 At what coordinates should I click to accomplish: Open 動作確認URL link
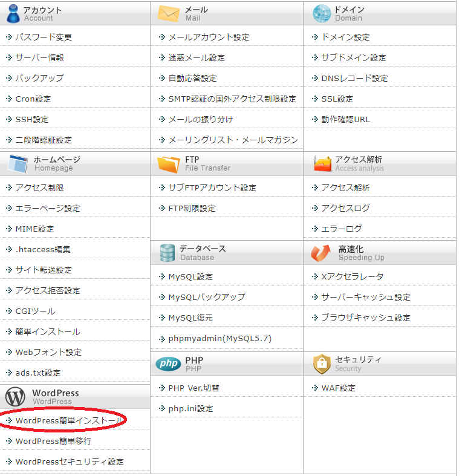click(x=346, y=119)
